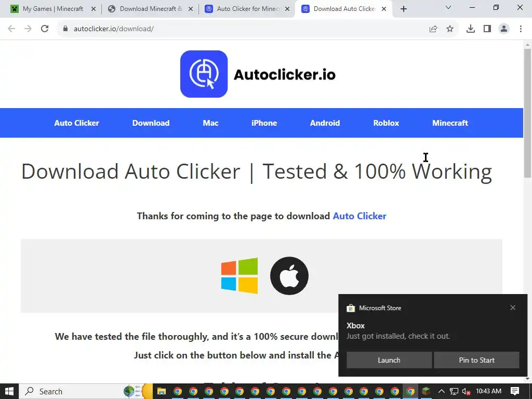Click the lock site info icon
532x399 pixels.
[x=65, y=29]
